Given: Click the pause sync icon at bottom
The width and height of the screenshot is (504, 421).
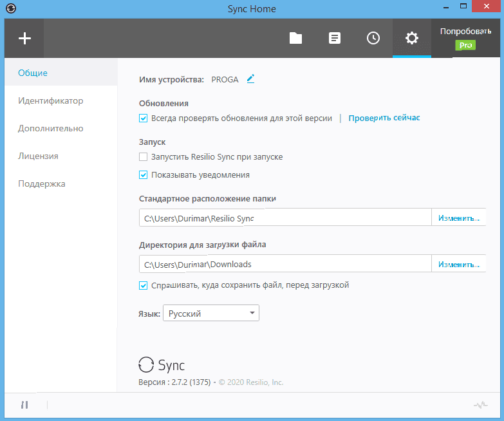Looking at the screenshot, I should click(x=24, y=405).
